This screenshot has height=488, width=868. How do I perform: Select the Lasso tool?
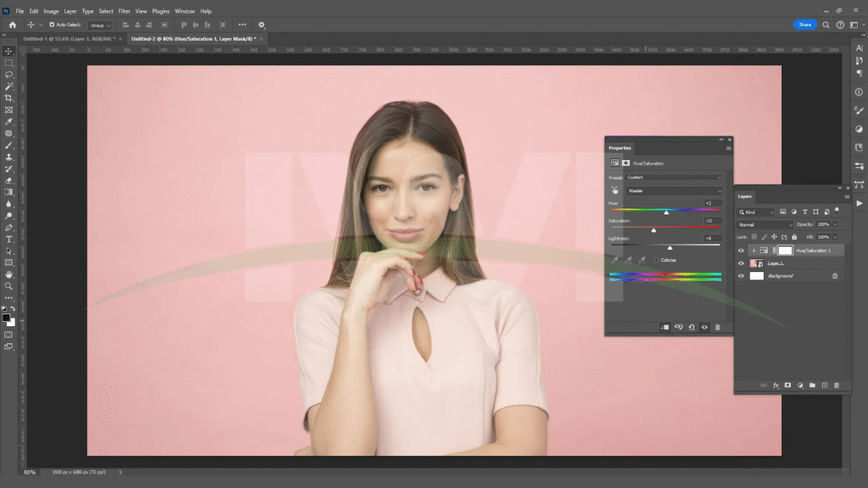pyautogui.click(x=8, y=75)
